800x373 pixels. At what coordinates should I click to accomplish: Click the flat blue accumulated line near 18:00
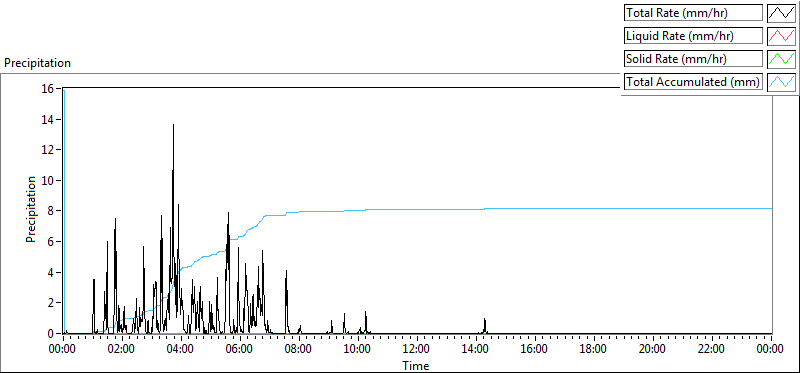pos(594,208)
